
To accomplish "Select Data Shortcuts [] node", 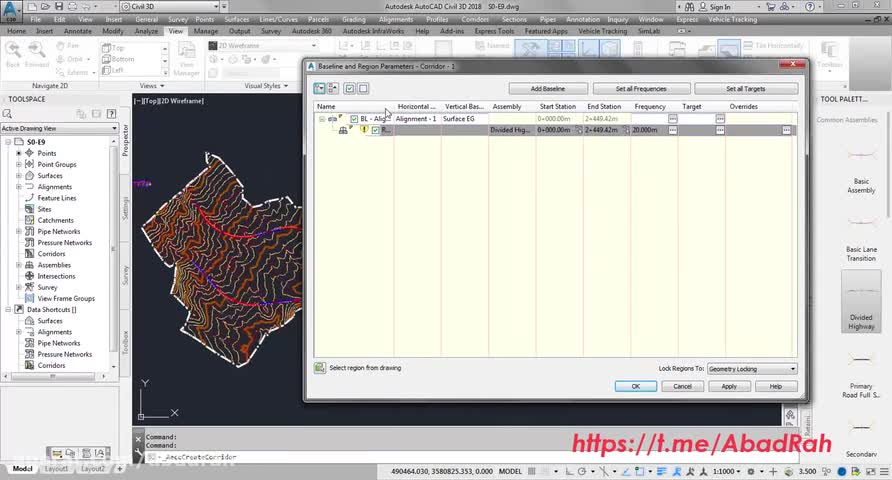I will point(52,310).
